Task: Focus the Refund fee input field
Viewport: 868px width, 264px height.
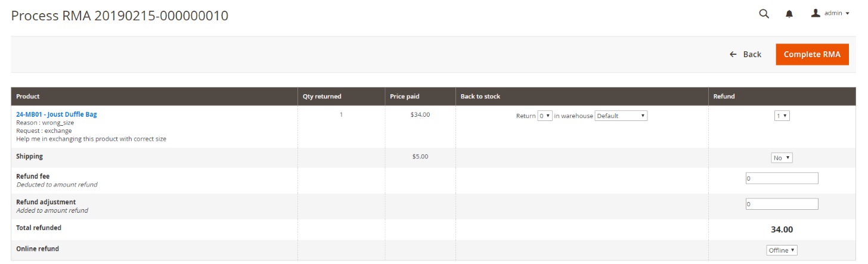Action: [x=782, y=178]
